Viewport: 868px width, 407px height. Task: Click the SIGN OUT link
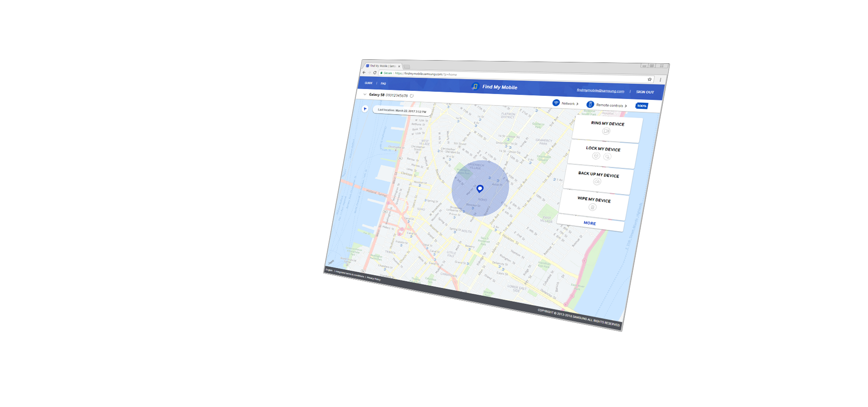645,92
